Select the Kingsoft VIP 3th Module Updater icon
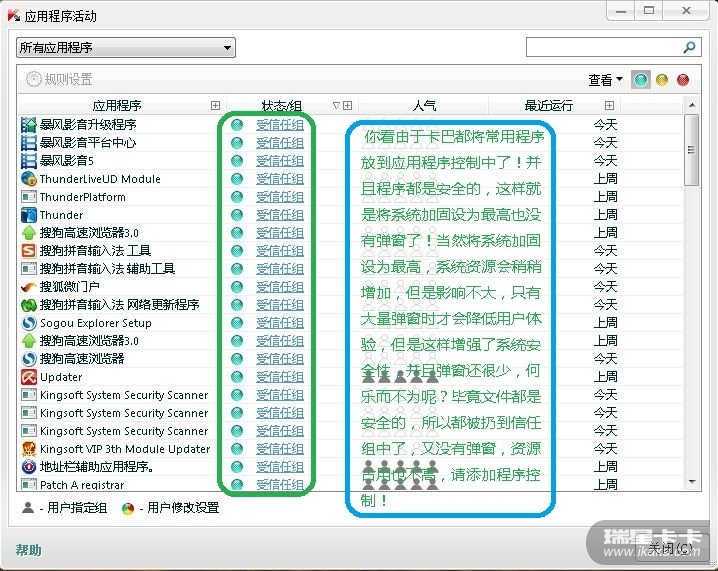The width and height of the screenshot is (718, 571). pos(28,449)
